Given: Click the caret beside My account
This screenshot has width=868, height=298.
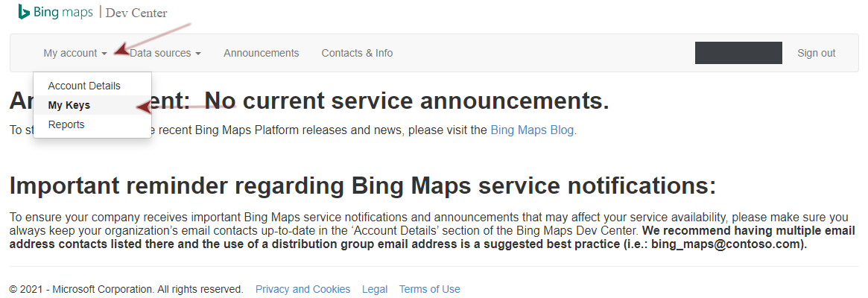Looking at the screenshot, I should pyautogui.click(x=104, y=54).
